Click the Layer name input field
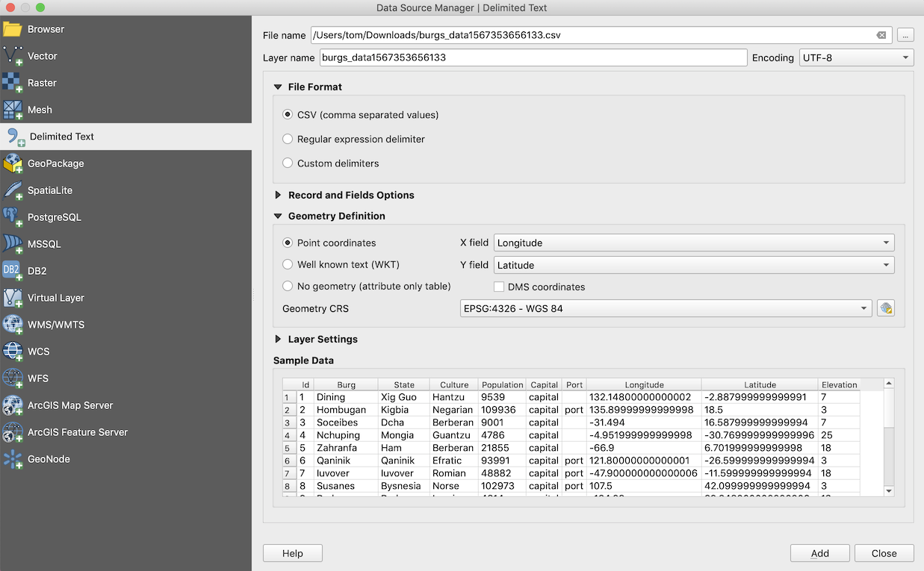The width and height of the screenshot is (924, 571). click(x=533, y=57)
